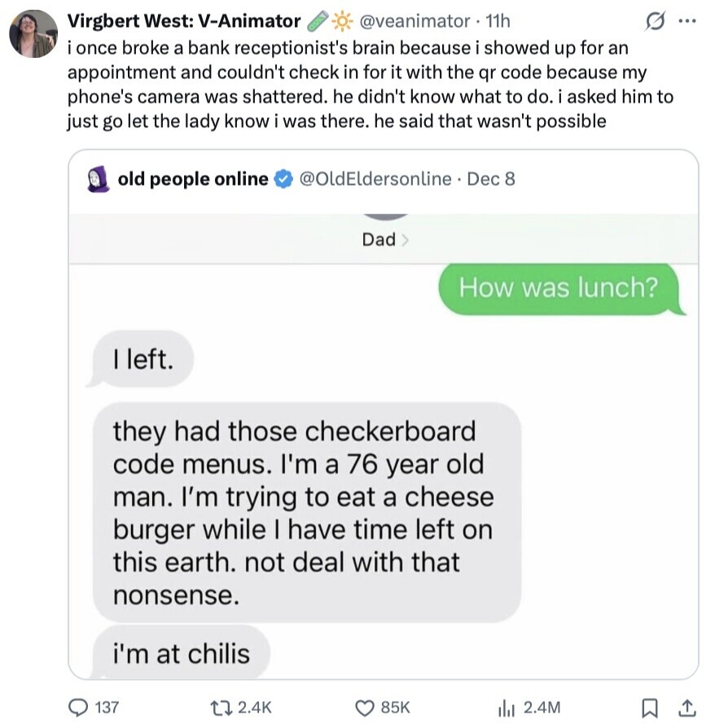Like the post with heart icon
The width and height of the screenshot is (715, 728).
(x=367, y=708)
